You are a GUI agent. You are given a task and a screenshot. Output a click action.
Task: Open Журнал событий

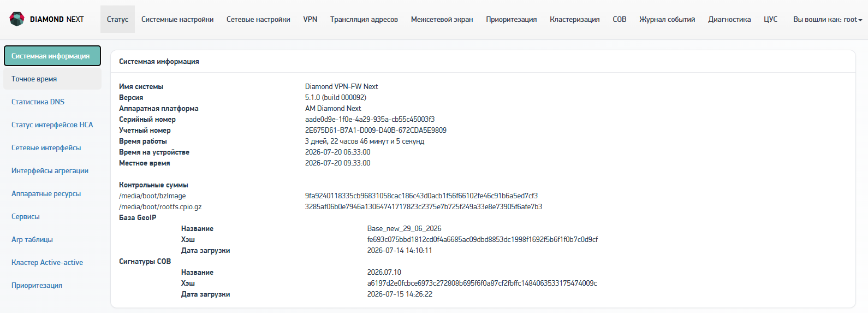(667, 19)
